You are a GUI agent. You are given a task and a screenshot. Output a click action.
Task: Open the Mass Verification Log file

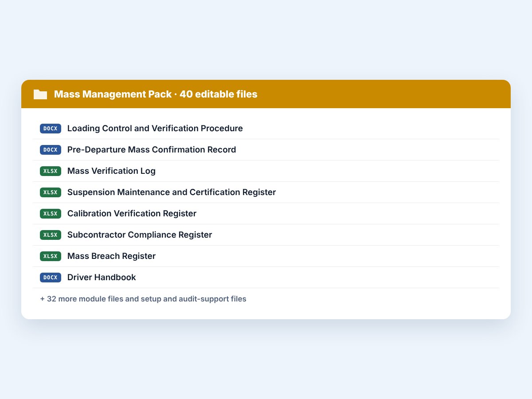[x=111, y=171]
